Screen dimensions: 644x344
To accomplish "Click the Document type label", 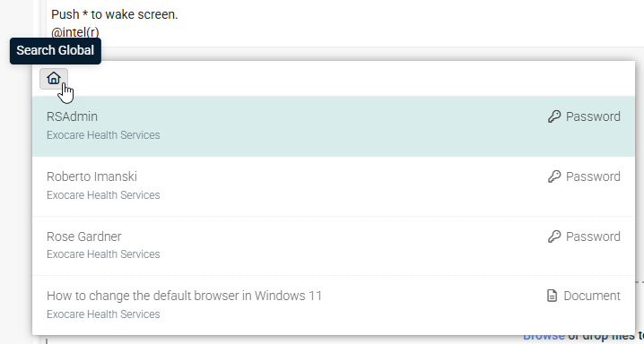I will [x=592, y=296].
